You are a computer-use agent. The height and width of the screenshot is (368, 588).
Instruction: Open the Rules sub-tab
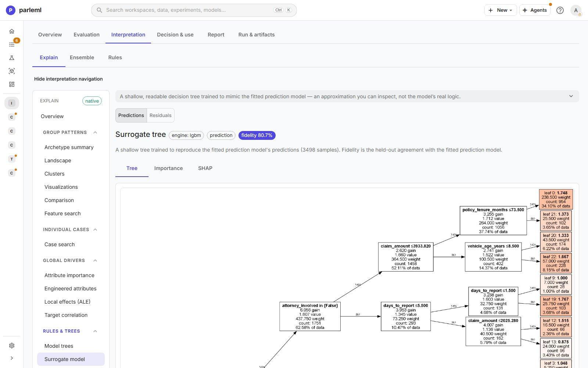[115, 57]
